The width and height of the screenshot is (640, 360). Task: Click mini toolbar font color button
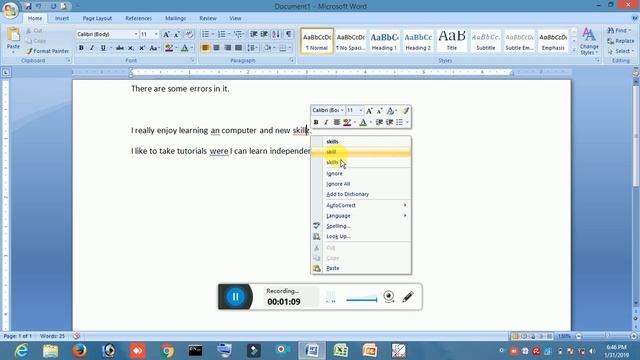363,122
